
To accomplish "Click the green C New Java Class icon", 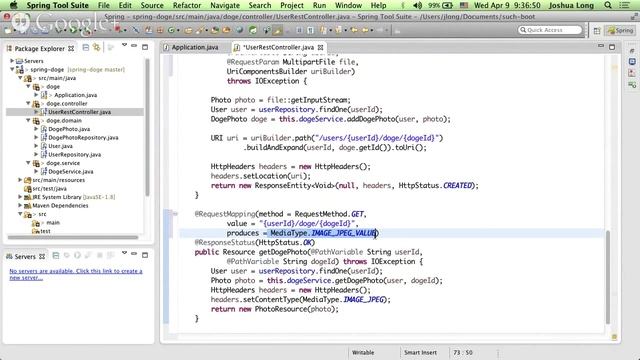I will tap(171, 30).
